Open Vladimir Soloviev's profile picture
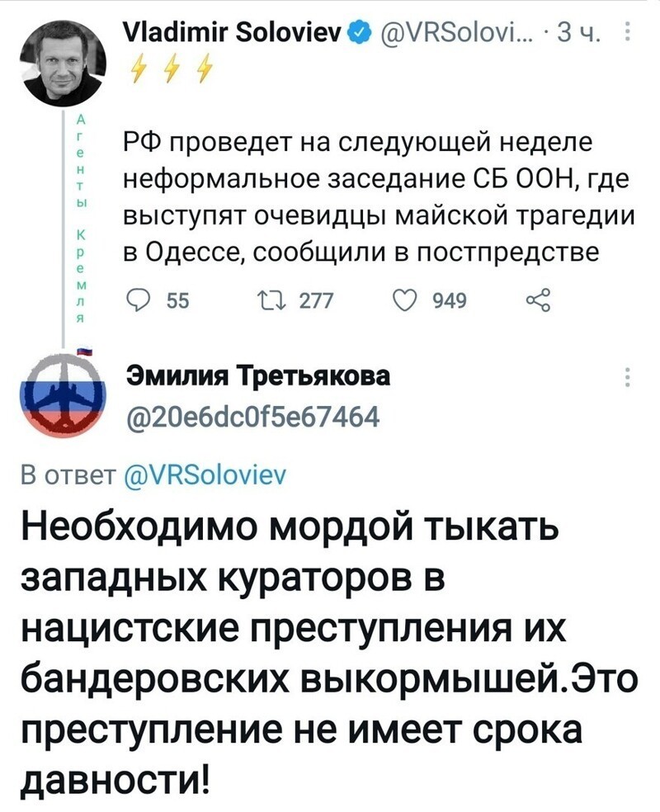Screen dimensions: 660x812 [64, 65]
